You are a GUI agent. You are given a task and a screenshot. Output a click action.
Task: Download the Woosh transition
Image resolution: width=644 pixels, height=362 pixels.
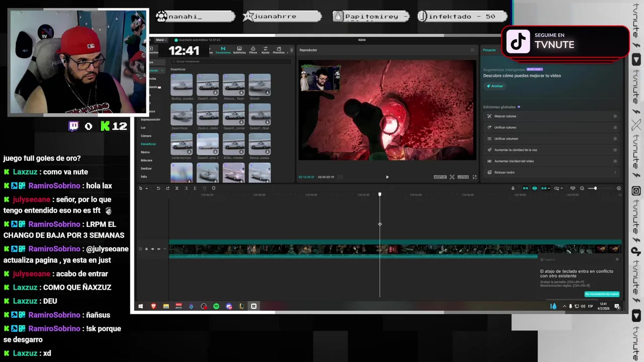point(268,93)
